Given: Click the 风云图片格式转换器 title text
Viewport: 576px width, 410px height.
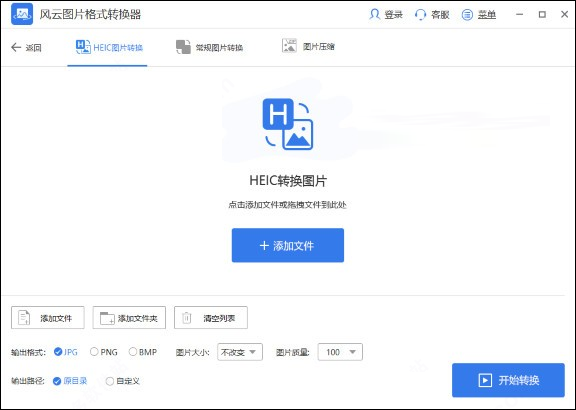Looking at the screenshot, I should click(90, 14).
